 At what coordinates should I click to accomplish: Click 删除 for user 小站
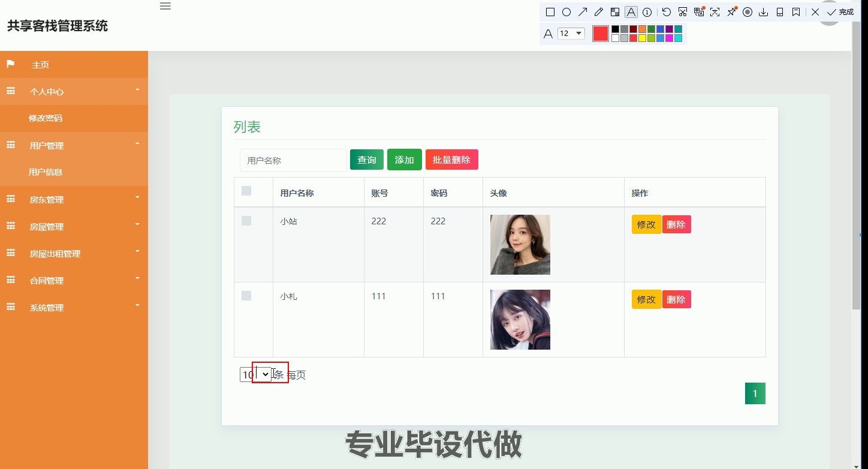click(676, 224)
